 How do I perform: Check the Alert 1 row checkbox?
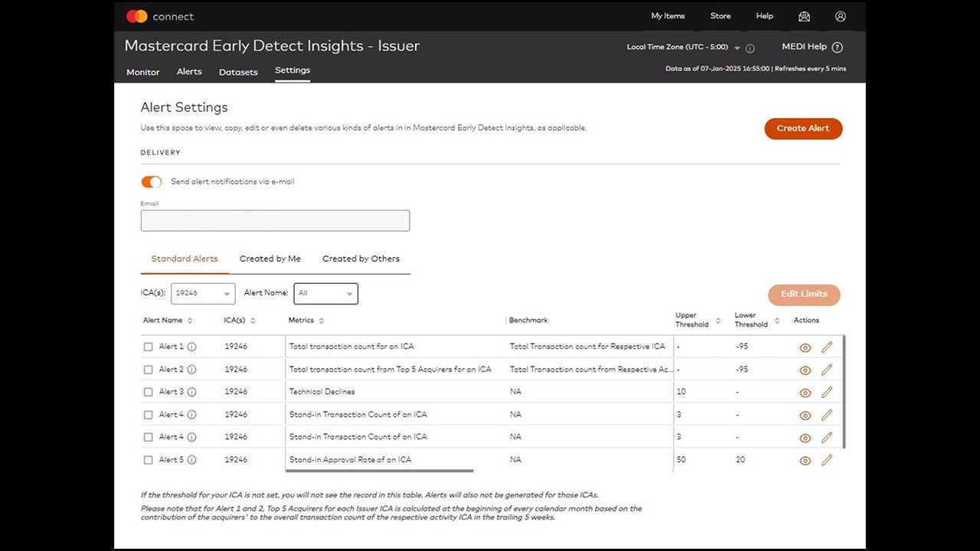pyautogui.click(x=149, y=347)
